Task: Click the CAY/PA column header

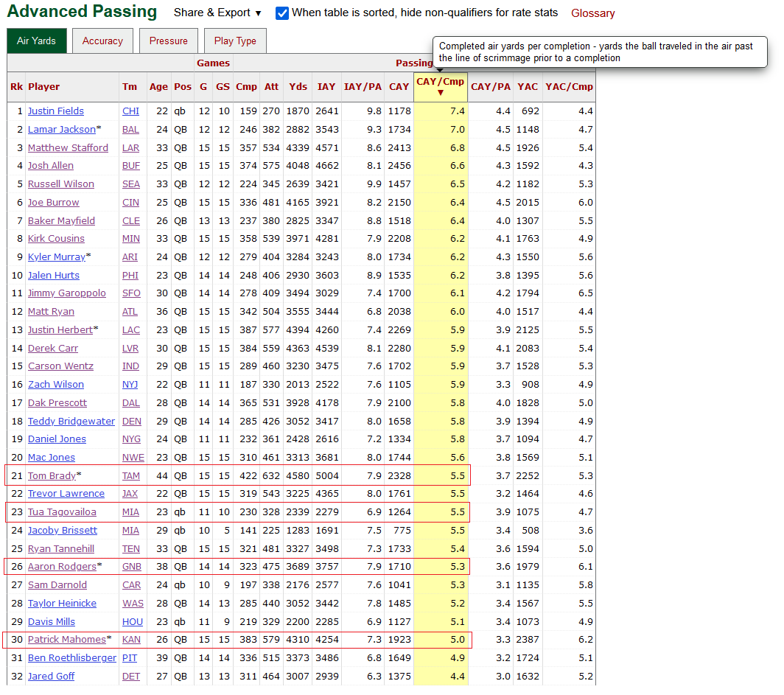Action: point(491,87)
